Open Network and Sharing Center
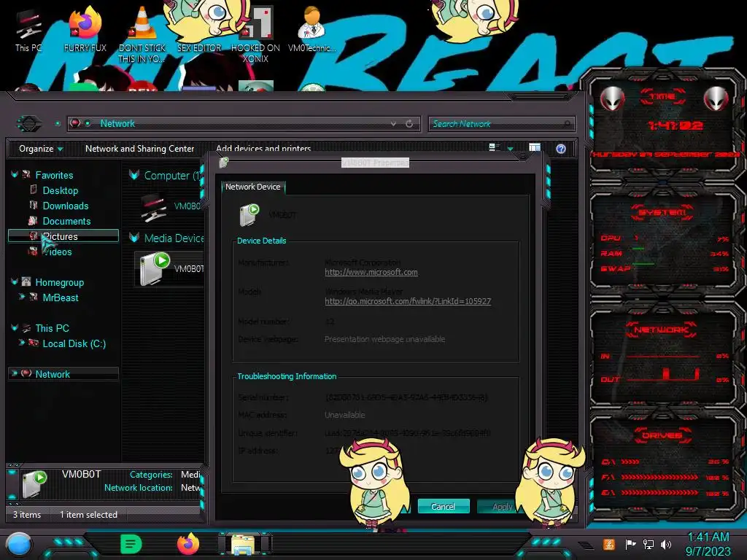 click(x=139, y=149)
